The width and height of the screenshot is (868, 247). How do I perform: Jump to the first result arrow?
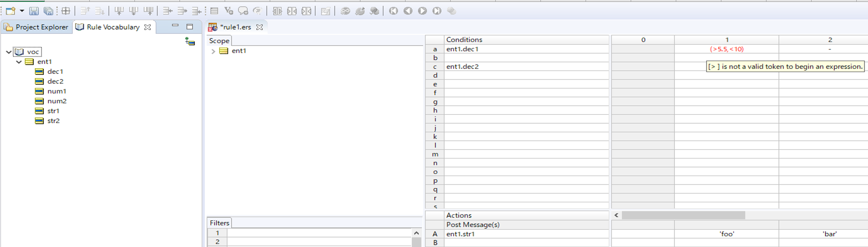tap(393, 11)
